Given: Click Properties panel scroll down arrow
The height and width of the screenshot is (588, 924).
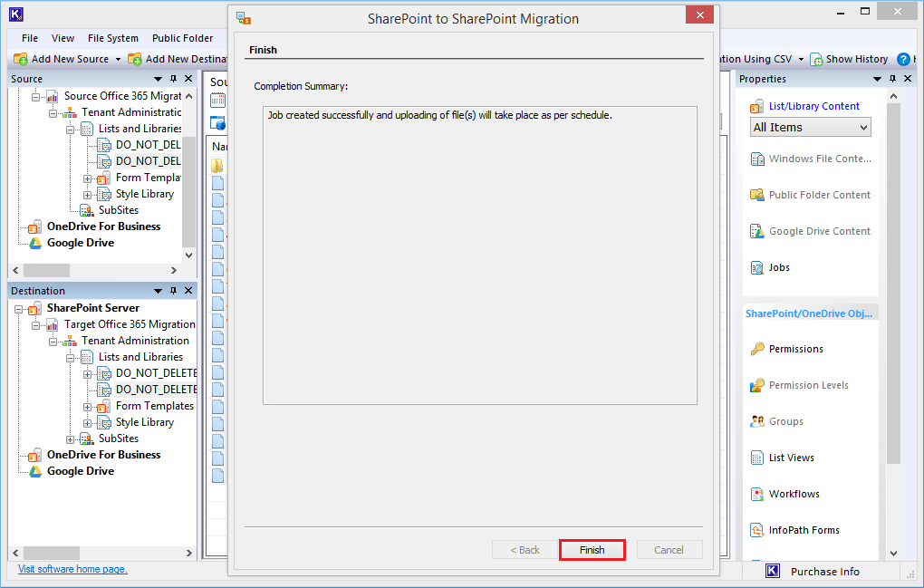Looking at the screenshot, I should pyautogui.click(x=893, y=554).
